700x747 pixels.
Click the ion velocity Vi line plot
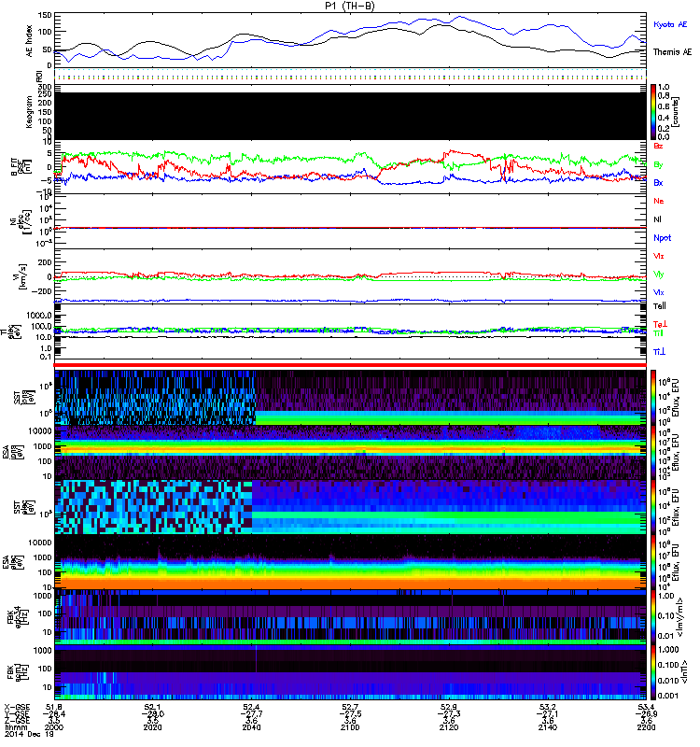[x=351, y=276]
